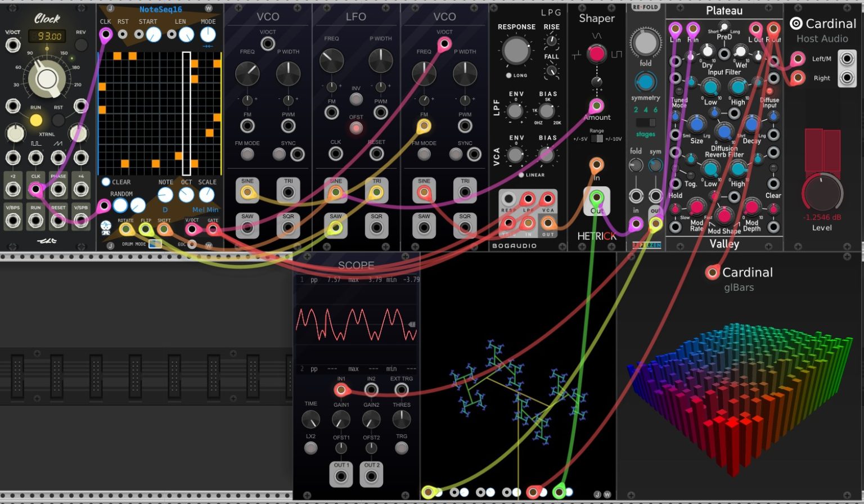Select the Scope EXT TRG jack
The height and width of the screenshot is (504, 864).
click(x=402, y=390)
